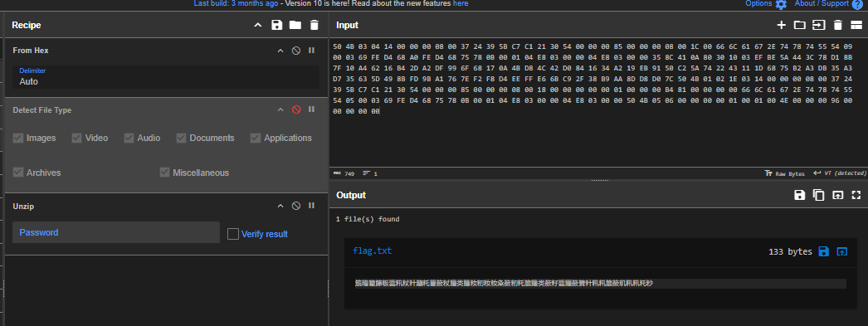Clear the input with the trash icon
868x326 pixels.
pyautogui.click(x=838, y=25)
